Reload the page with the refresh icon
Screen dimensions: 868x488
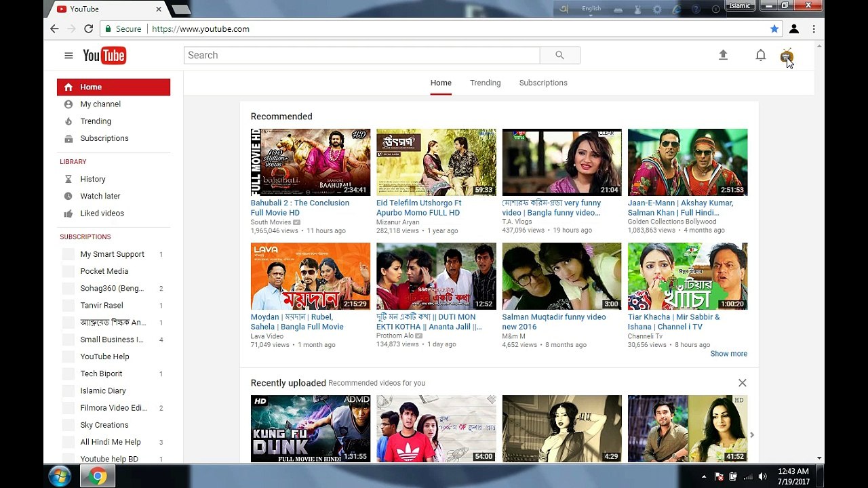pos(88,29)
